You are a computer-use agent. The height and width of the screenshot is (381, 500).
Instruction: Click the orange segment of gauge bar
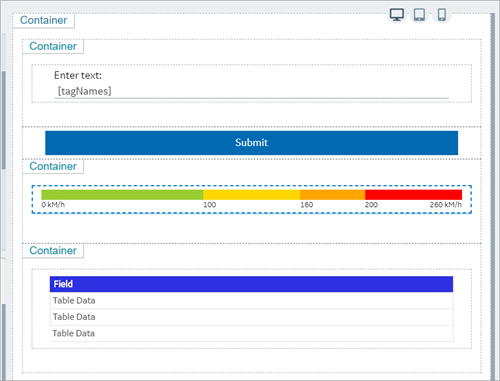click(332, 195)
